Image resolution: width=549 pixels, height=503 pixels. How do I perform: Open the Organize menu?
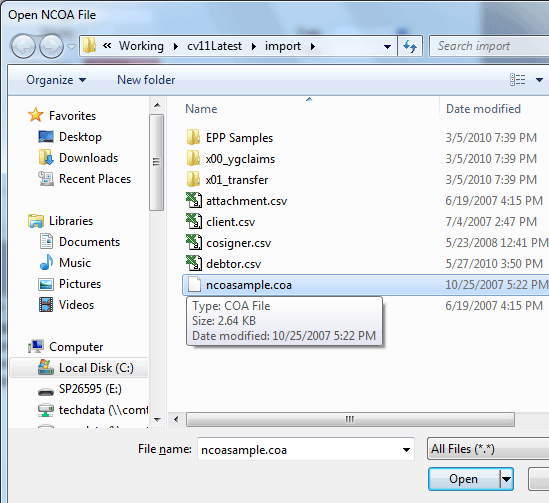click(56, 80)
